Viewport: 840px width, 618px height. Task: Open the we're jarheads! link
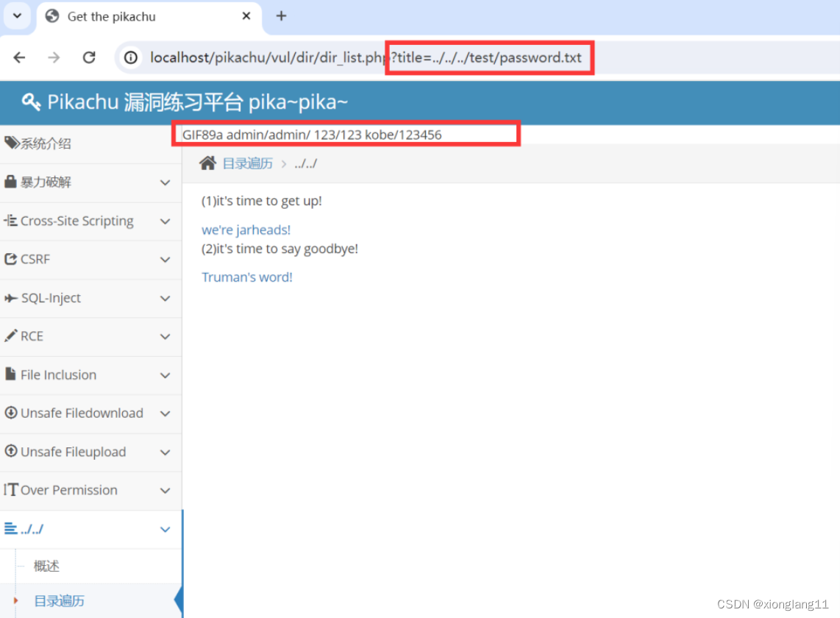pos(246,230)
